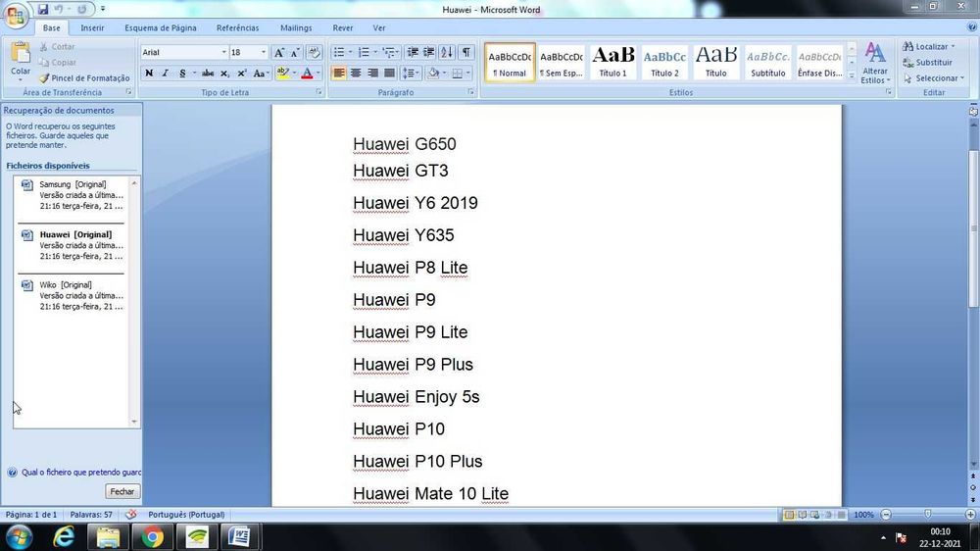Open the Change Case (Aa) menu
The width and height of the screenshot is (980, 551).
coord(261,74)
